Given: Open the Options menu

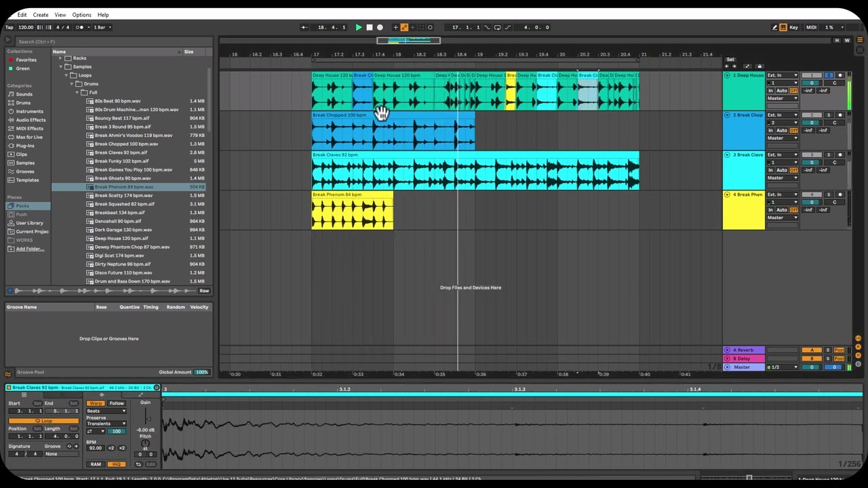Looking at the screenshot, I should tap(81, 14).
